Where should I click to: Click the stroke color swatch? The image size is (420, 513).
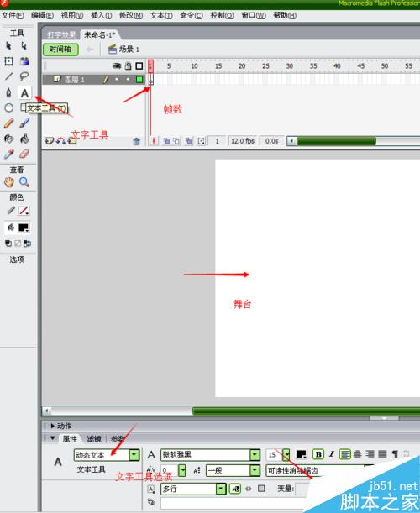(x=24, y=211)
